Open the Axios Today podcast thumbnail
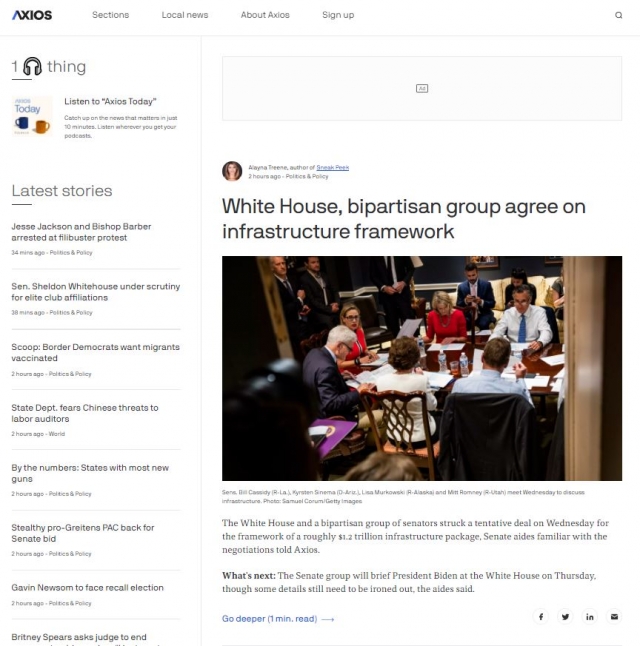 pyautogui.click(x=32, y=116)
